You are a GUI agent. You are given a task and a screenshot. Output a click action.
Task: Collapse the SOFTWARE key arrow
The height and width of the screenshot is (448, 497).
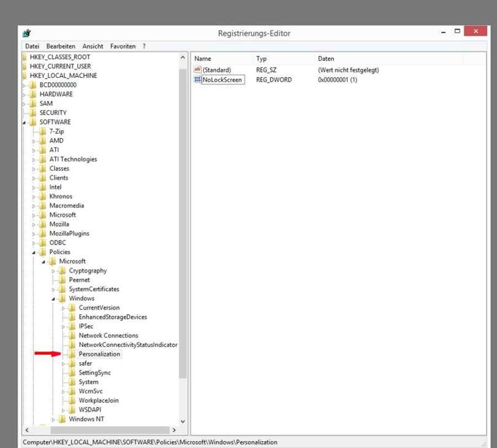point(24,122)
